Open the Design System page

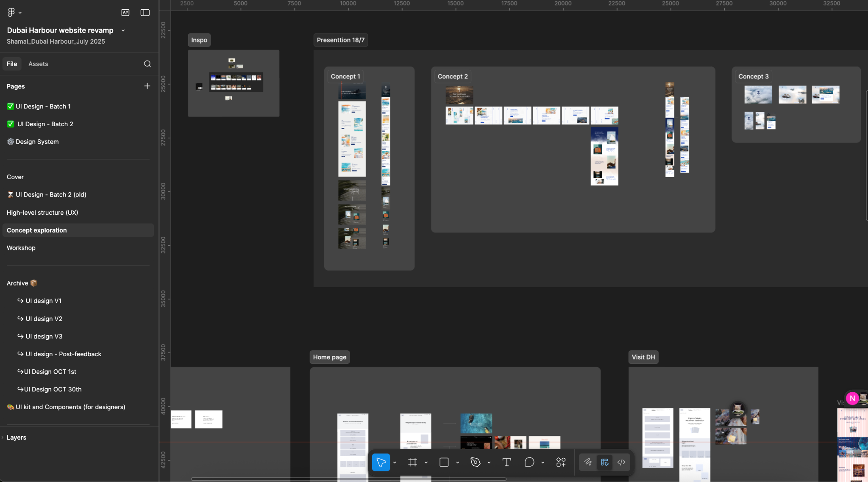point(37,142)
